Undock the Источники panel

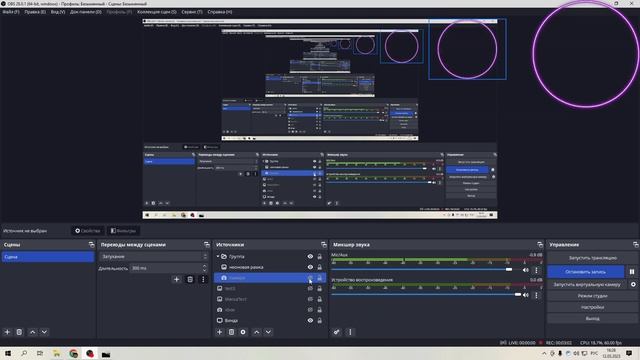point(324,244)
